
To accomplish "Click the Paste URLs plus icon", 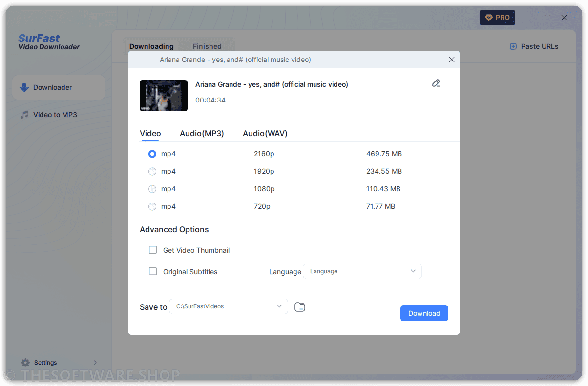I will pos(513,46).
